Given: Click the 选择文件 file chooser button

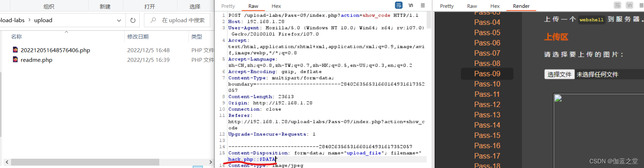Looking at the screenshot, I should (x=559, y=74).
